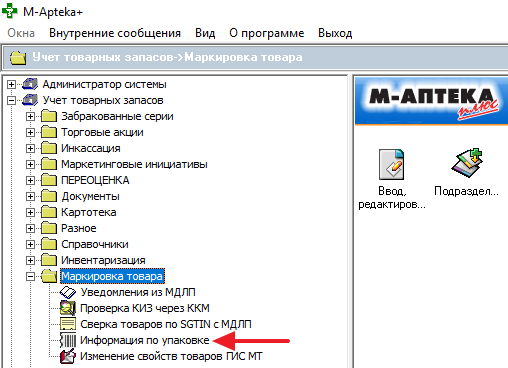This screenshot has width=508, height=368.
Task: Click Справочники folder icon
Action: point(49,244)
